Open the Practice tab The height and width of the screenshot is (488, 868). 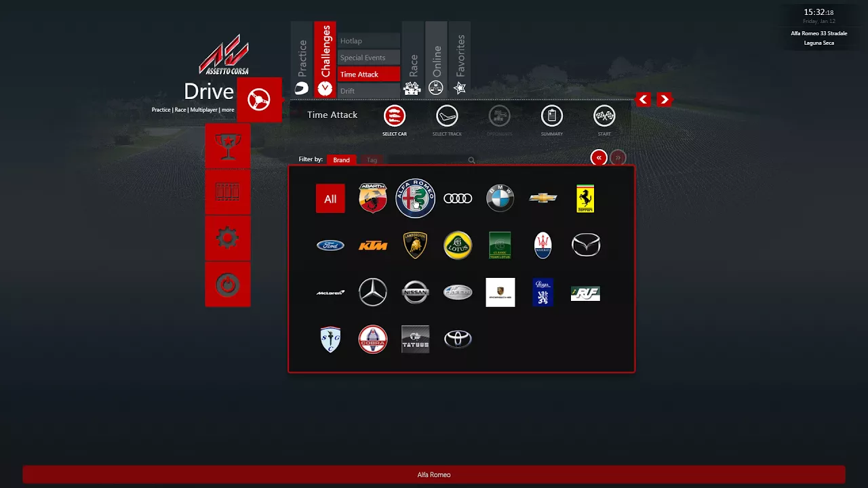[x=302, y=60]
